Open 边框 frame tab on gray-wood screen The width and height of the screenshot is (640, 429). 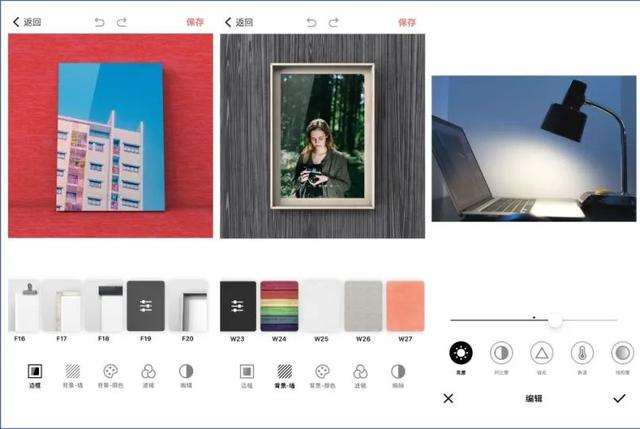pos(247,376)
